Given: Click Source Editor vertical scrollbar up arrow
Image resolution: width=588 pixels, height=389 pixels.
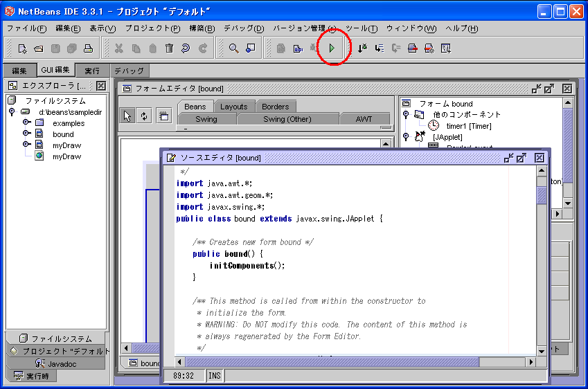Looking at the screenshot, I should tap(541, 171).
